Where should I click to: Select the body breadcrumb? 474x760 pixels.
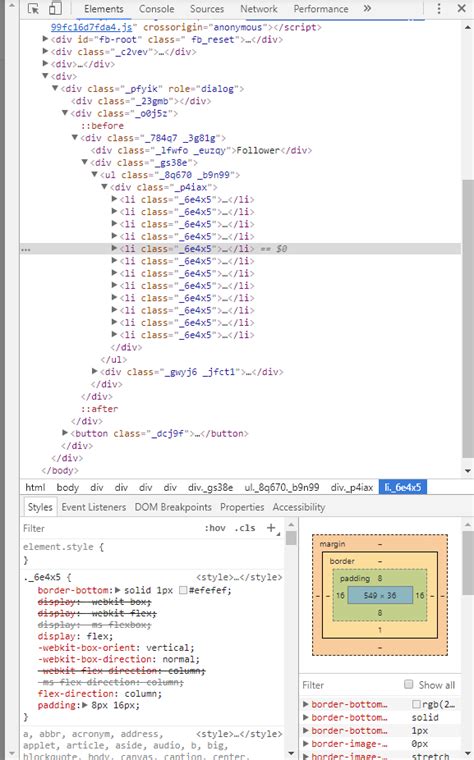coord(67,487)
